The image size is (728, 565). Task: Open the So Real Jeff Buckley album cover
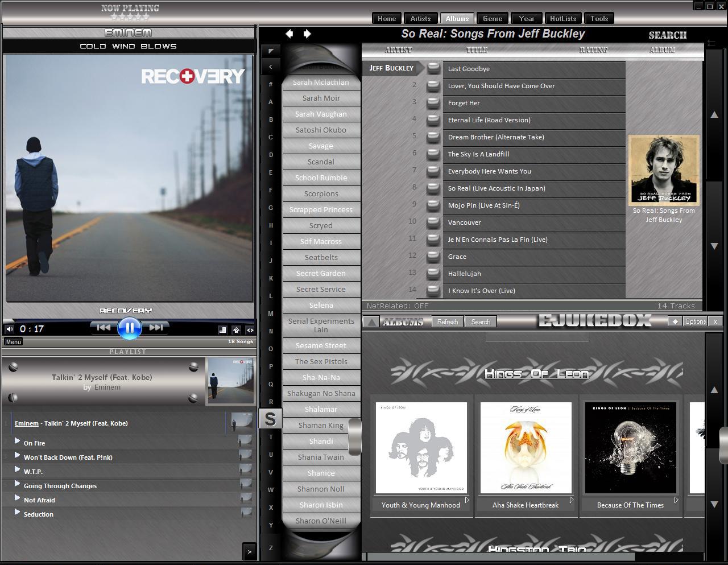tap(664, 170)
